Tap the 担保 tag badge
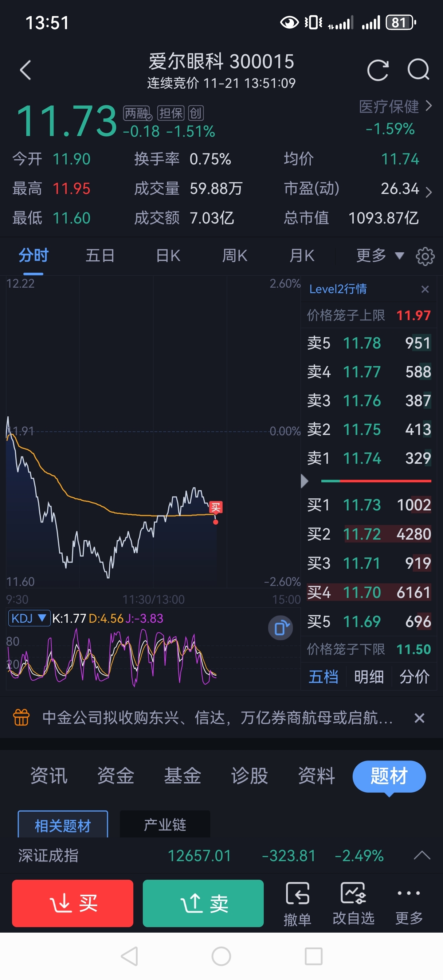Viewport: 443px width, 980px height. coord(171,113)
